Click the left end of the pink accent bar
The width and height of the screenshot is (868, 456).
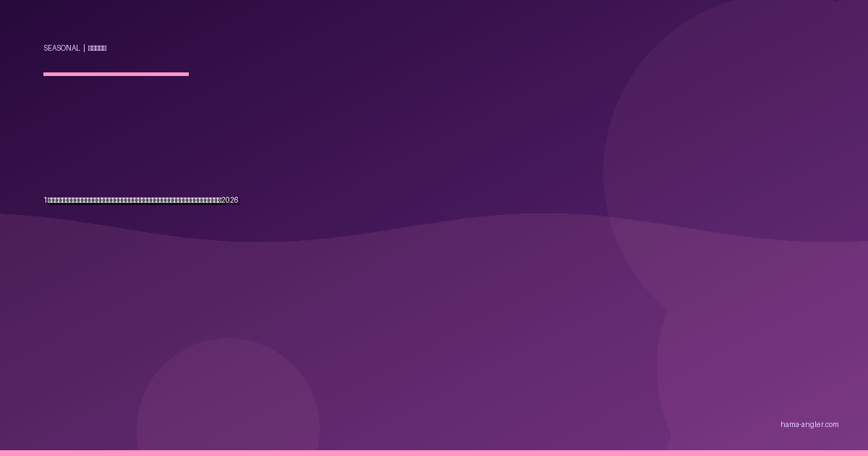46,74
